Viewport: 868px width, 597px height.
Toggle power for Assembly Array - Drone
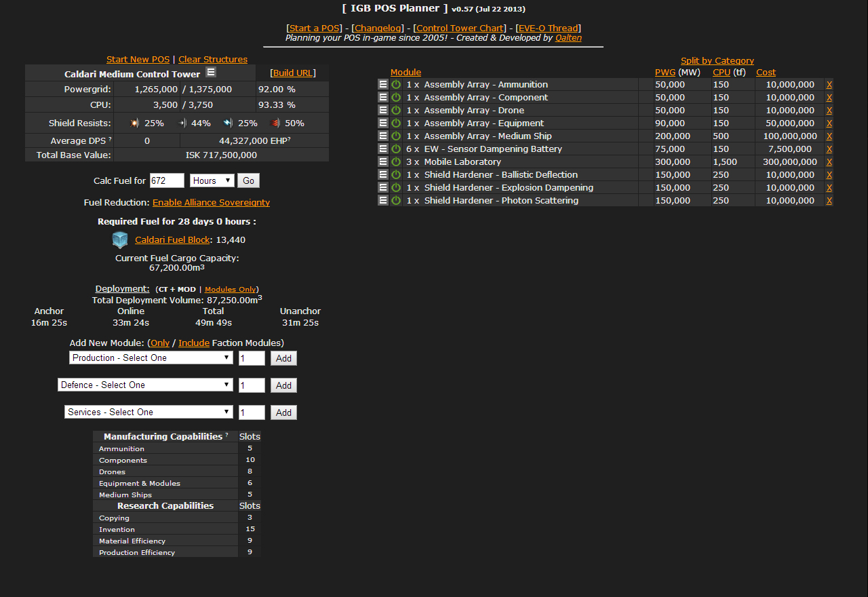pyautogui.click(x=396, y=111)
